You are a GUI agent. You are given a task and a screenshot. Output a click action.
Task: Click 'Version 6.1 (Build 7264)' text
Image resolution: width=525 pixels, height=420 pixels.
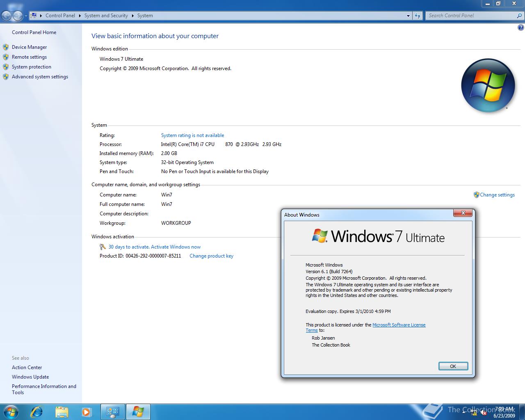[329, 272]
